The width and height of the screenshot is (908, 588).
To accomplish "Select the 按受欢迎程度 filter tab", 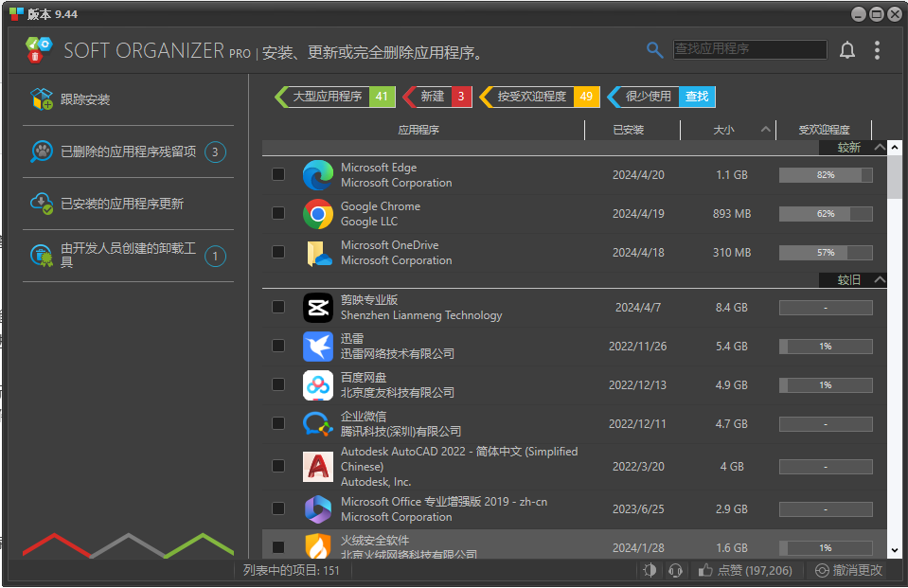I will (x=540, y=97).
